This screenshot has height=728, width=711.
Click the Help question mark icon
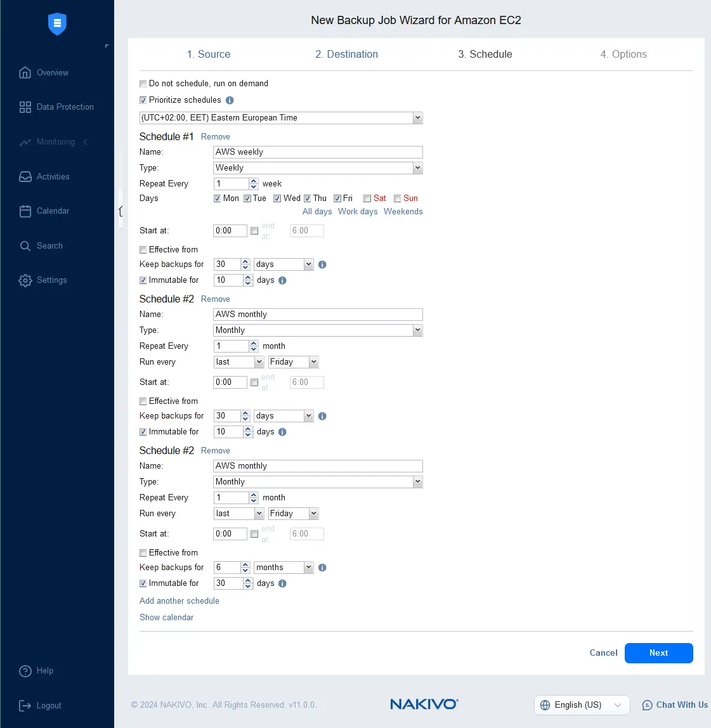[25, 672]
